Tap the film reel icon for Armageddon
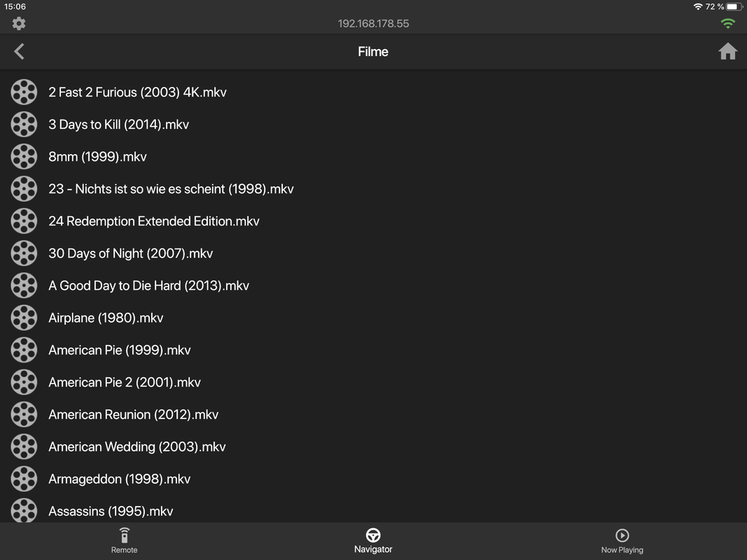Screen dimensions: 747x560 [x=24, y=479]
